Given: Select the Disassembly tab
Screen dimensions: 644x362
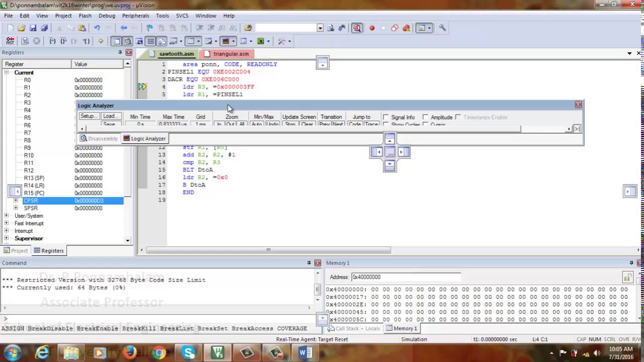Looking at the screenshot, I should [100, 139].
